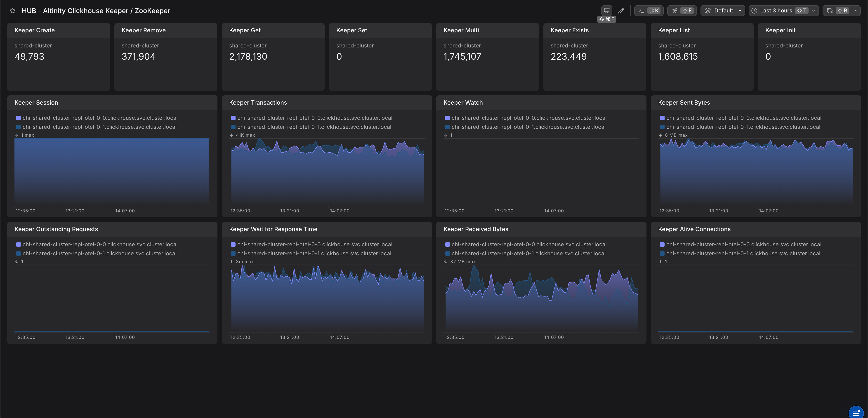This screenshot has width=868, height=418.
Task: Toggle repl-otel-0-0 series in Keeper Received Bytes legend
Action: 529,244
